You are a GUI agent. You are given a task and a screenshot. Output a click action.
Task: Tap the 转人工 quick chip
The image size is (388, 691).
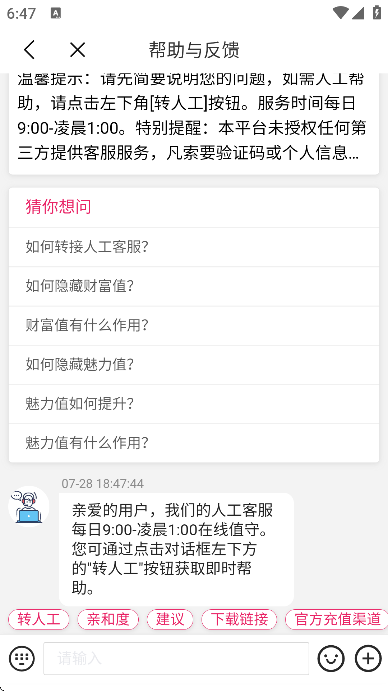point(39,619)
